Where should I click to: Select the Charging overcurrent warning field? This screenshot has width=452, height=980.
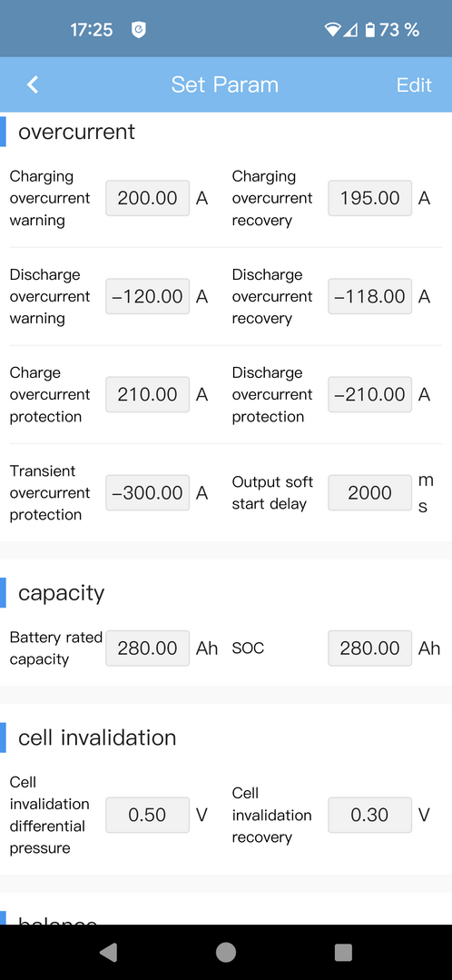pos(147,198)
